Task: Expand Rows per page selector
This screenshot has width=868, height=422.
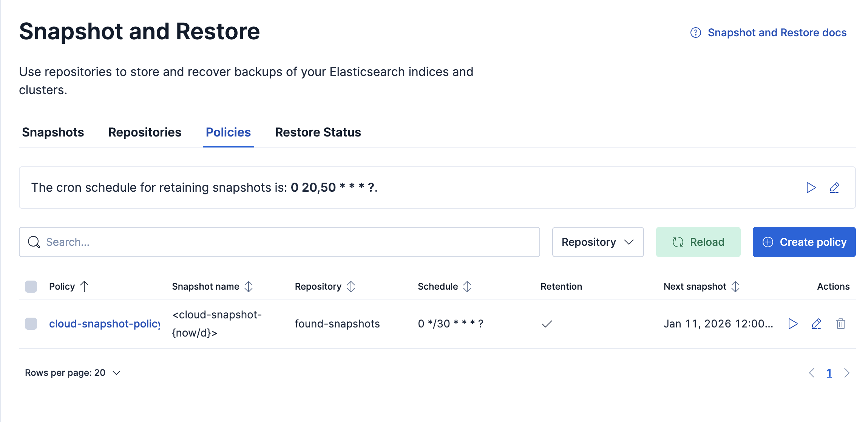Action: pos(73,373)
